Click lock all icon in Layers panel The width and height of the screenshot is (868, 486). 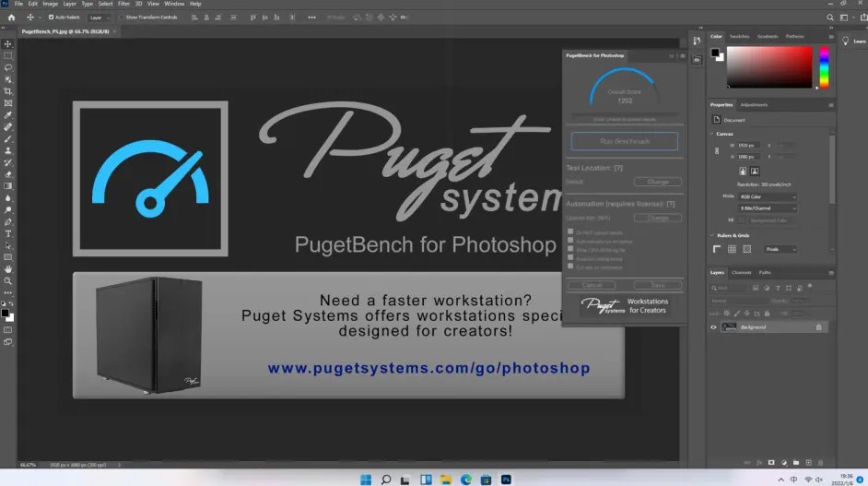768,314
